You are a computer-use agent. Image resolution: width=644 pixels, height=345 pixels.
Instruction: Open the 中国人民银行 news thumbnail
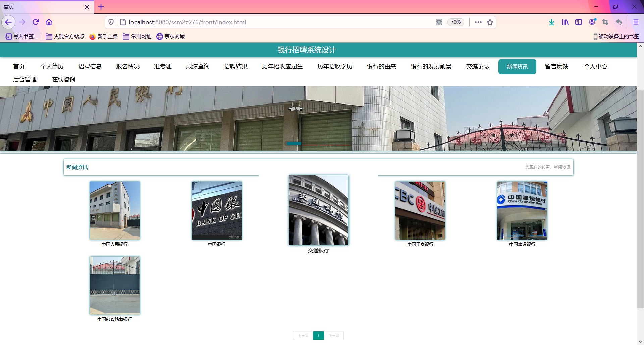115,210
